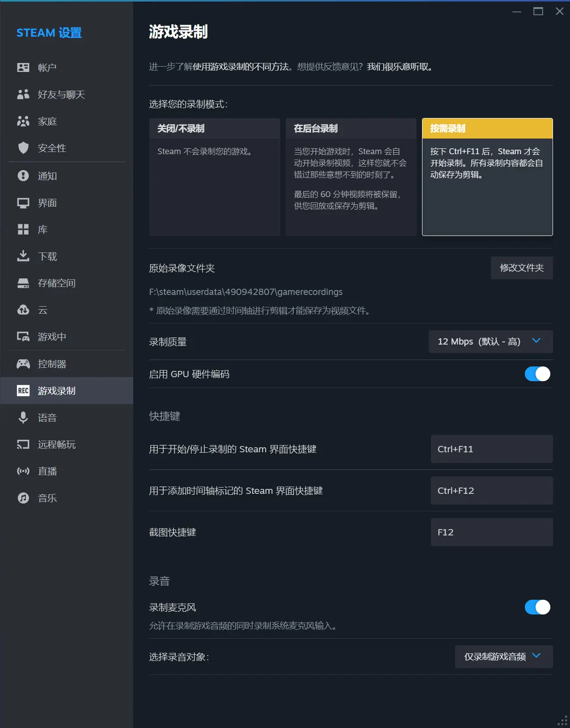Click the 控制器 gamepad icon
This screenshot has height=728, width=570.
(23, 364)
